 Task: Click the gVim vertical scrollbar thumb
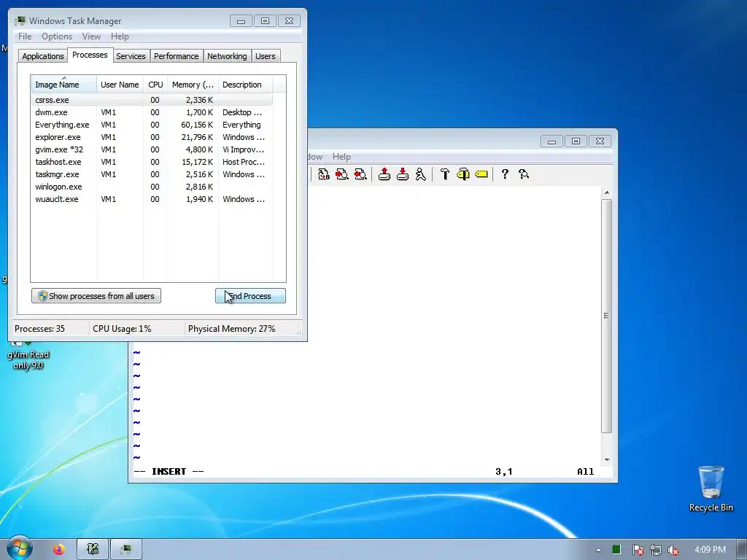pos(606,316)
